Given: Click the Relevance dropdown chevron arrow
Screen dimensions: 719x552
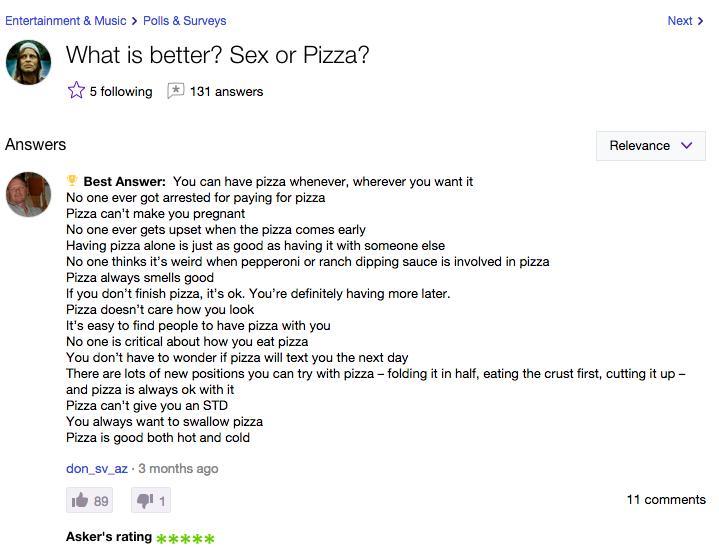Looking at the screenshot, I should [x=686, y=145].
